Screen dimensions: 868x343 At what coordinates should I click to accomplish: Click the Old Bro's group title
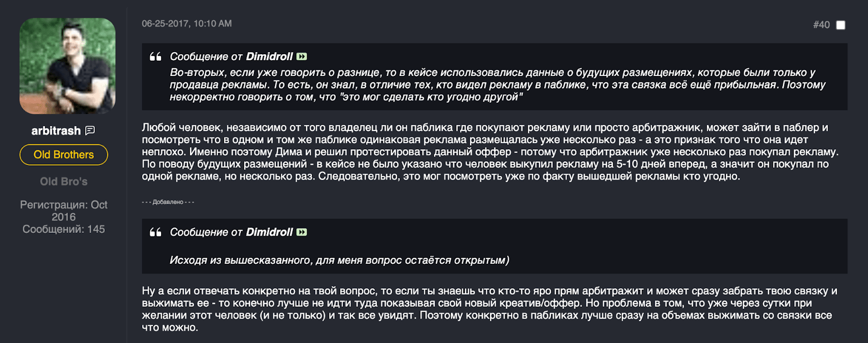click(x=63, y=182)
